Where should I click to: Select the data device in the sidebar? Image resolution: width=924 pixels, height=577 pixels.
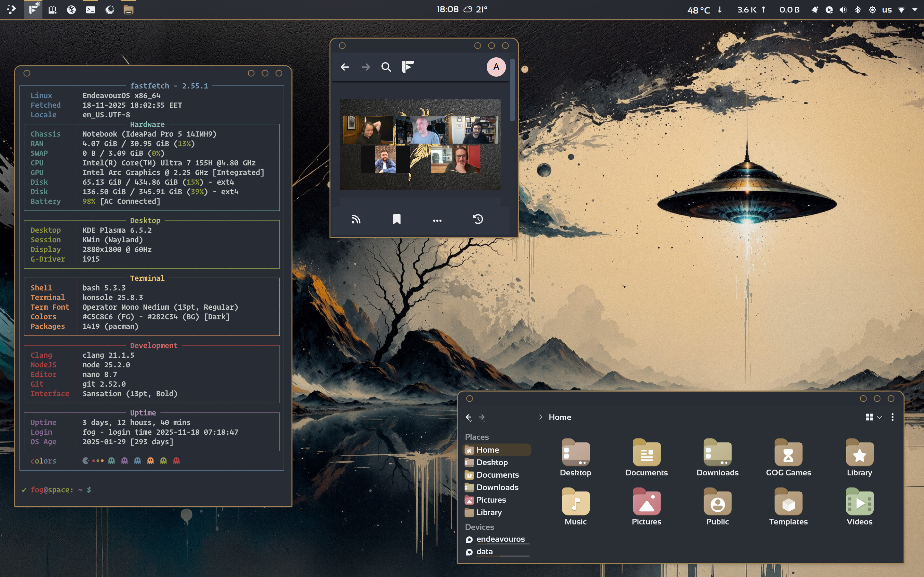484,551
